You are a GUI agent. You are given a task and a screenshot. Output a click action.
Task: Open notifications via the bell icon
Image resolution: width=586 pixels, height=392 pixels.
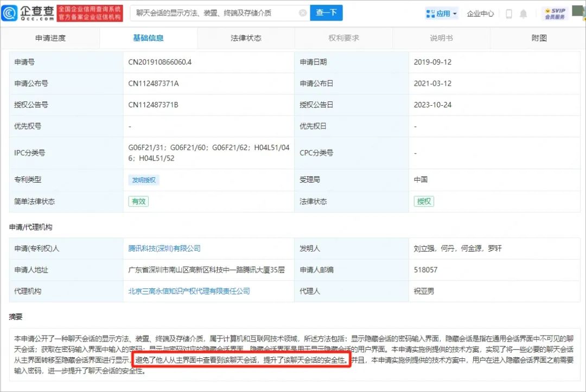click(523, 14)
